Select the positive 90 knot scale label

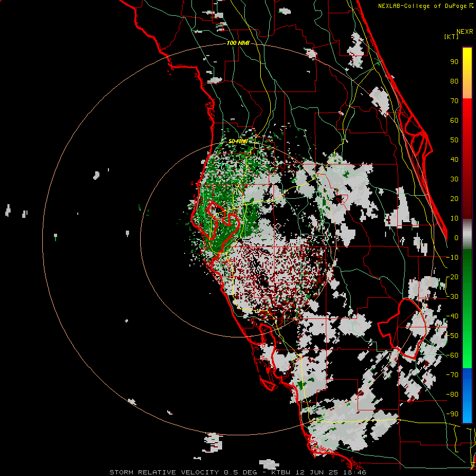(454, 62)
